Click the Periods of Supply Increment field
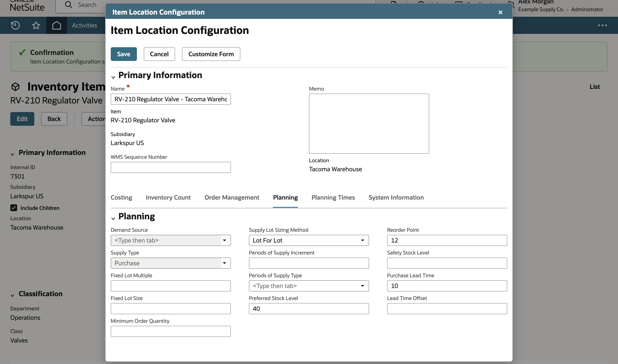The height and width of the screenshot is (364, 618). (x=309, y=263)
